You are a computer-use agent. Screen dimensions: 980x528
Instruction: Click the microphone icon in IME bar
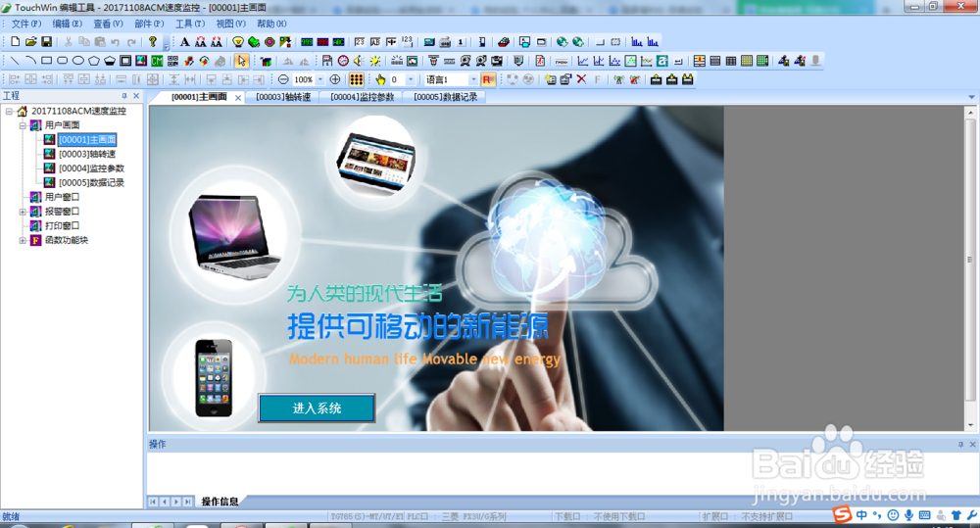click(x=908, y=515)
